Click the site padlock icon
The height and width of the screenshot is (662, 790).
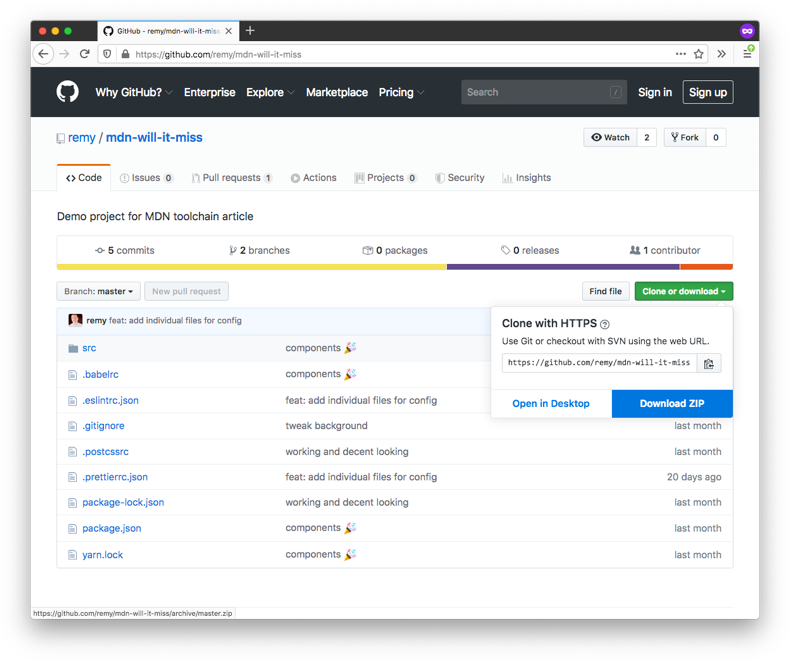(x=125, y=54)
